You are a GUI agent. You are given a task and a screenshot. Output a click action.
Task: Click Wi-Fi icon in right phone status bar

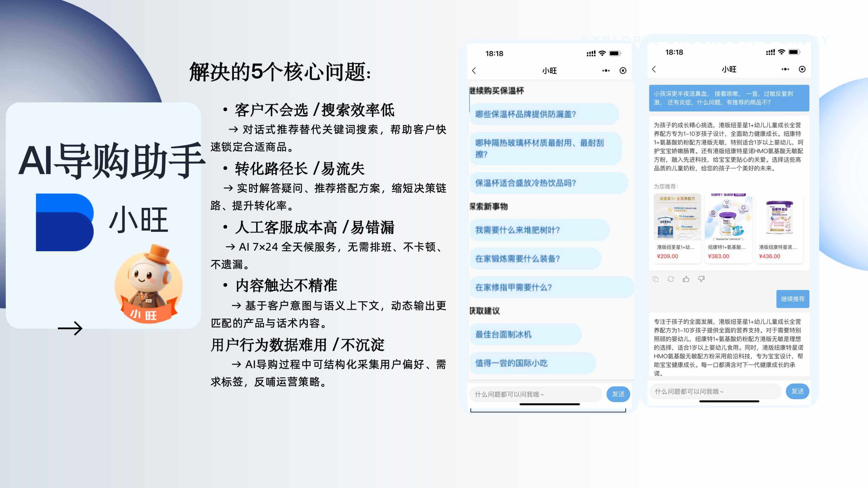[x=782, y=52]
